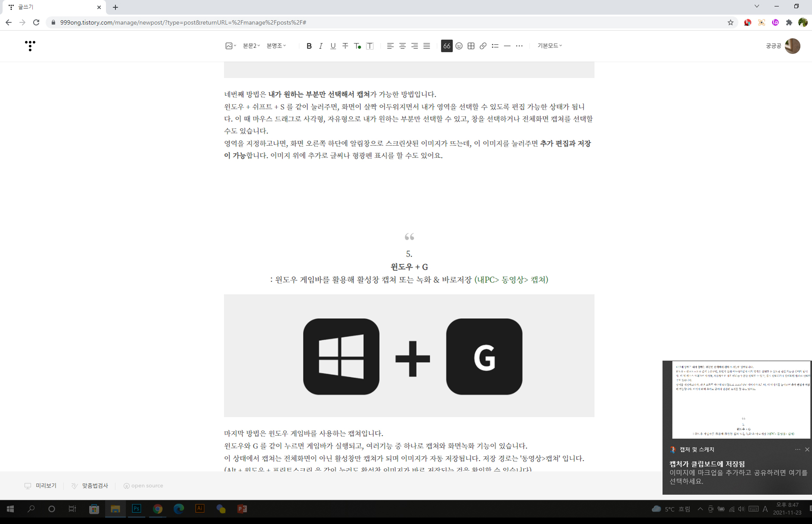Align text center

[x=402, y=46]
